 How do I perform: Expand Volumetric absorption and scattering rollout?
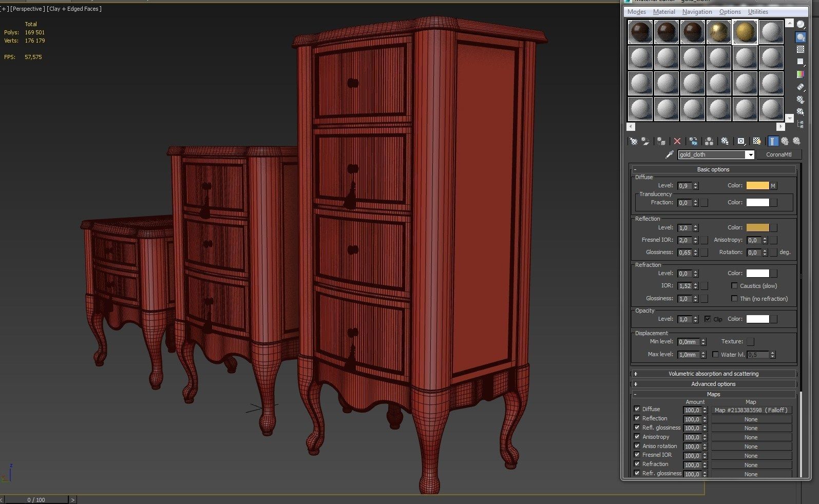click(x=713, y=374)
